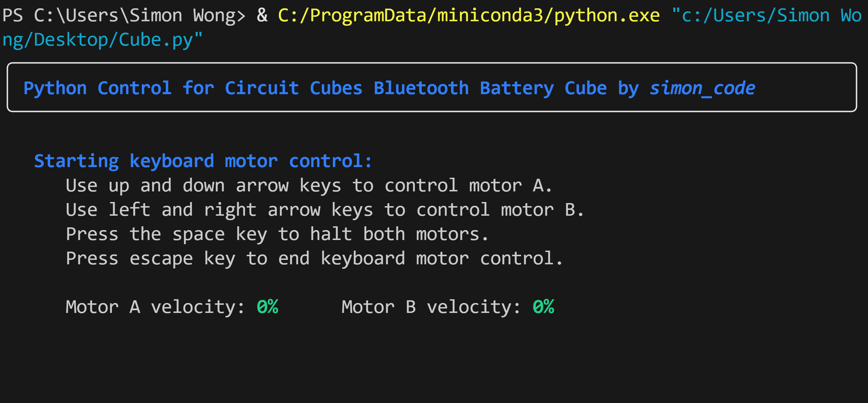Click the ampersand operator in the command
The width and height of the screenshot is (868, 403).
(x=262, y=16)
